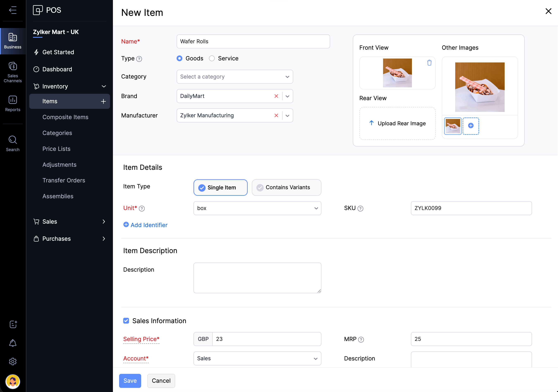558x392 pixels.
Task: Open Get Started in the sidebar
Action: (x=58, y=52)
